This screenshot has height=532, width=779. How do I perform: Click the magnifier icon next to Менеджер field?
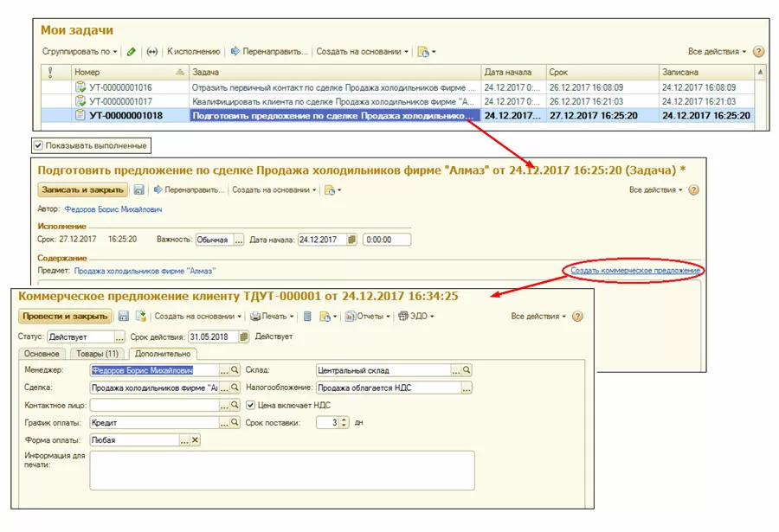pyautogui.click(x=235, y=370)
